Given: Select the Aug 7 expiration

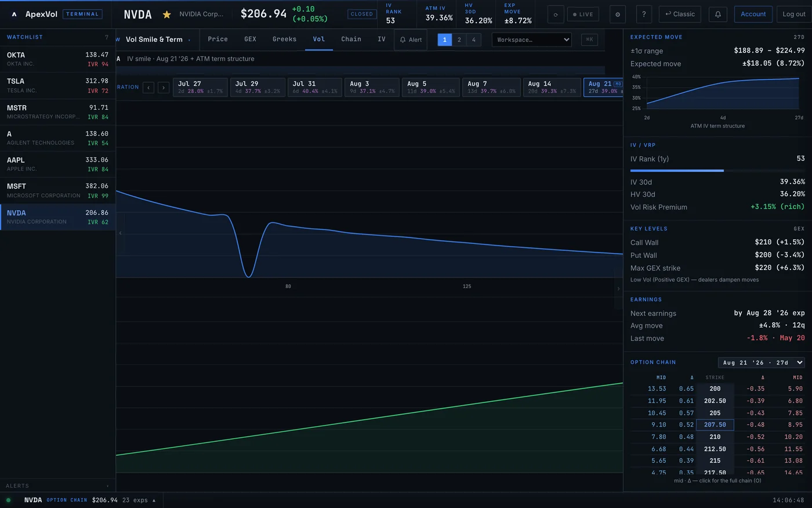Looking at the screenshot, I should (x=491, y=87).
